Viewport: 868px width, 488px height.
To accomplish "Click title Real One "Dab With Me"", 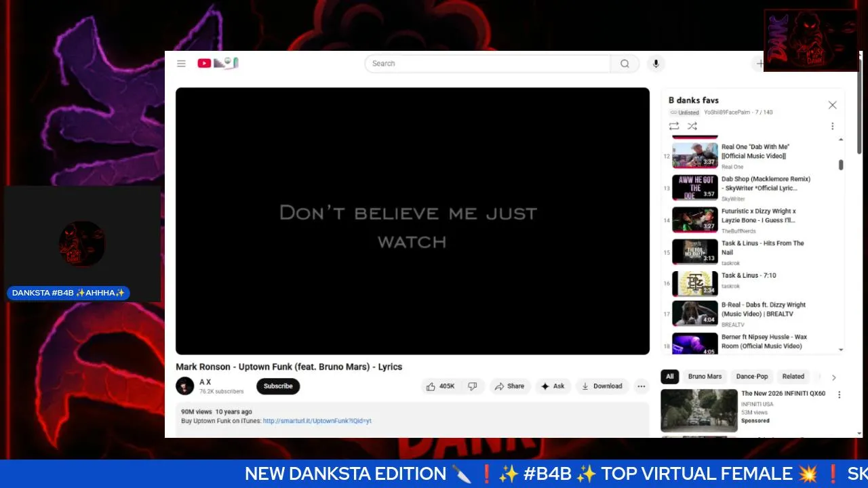I will click(755, 151).
